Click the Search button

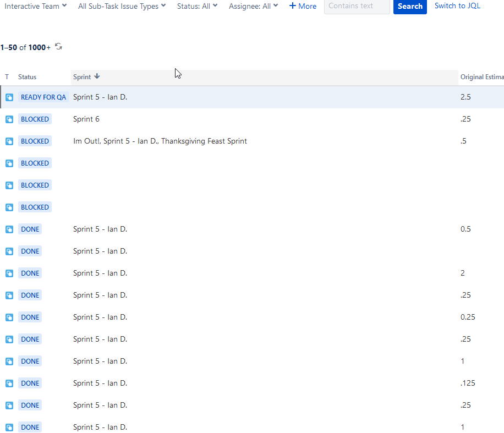click(x=410, y=6)
